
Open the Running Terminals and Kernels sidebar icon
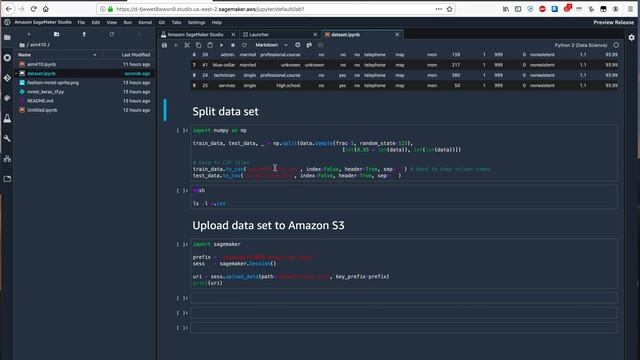click(7, 58)
